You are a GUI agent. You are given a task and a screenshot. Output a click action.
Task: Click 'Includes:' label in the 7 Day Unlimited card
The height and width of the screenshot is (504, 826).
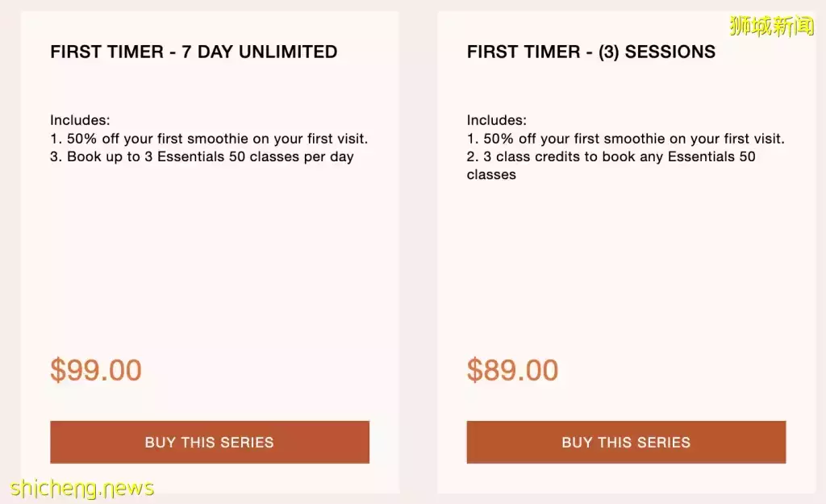tap(80, 120)
